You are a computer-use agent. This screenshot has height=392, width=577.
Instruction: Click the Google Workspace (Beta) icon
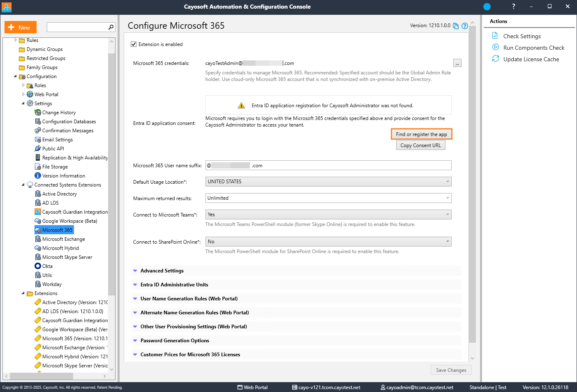38,221
